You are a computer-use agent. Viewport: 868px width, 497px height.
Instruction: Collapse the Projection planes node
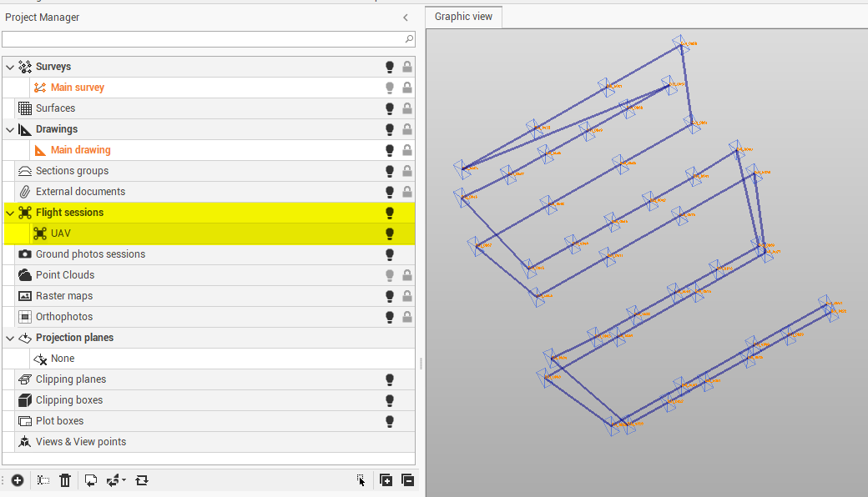pyautogui.click(x=10, y=338)
